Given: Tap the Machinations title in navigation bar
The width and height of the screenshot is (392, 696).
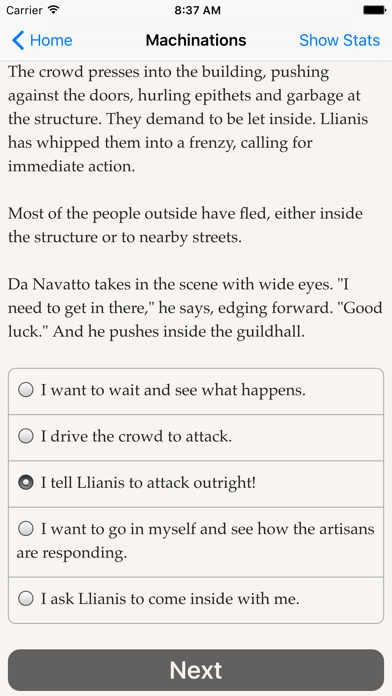Looking at the screenshot, I should point(196,40).
